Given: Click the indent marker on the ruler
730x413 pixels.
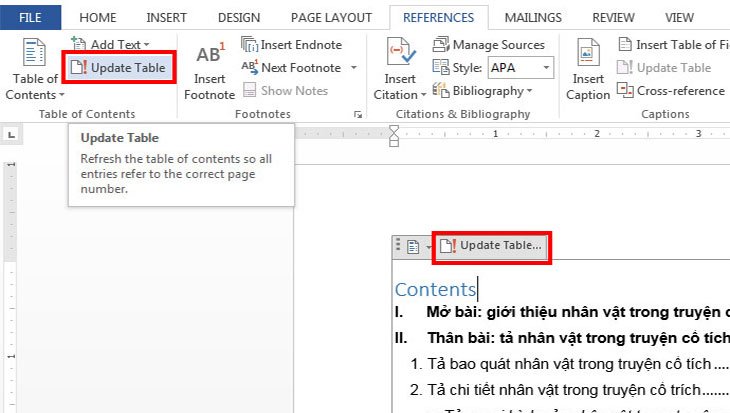Looking at the screenshot, I should [394, 135].
